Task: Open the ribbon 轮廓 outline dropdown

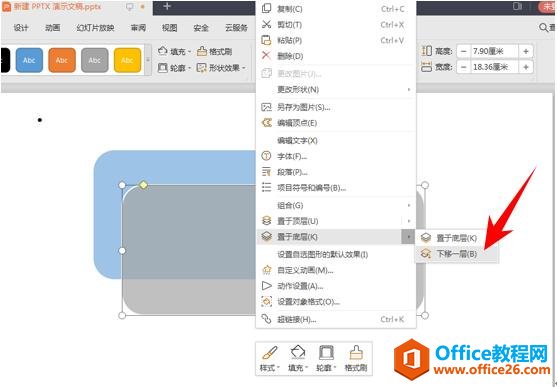Action: [x=174, y=68]
